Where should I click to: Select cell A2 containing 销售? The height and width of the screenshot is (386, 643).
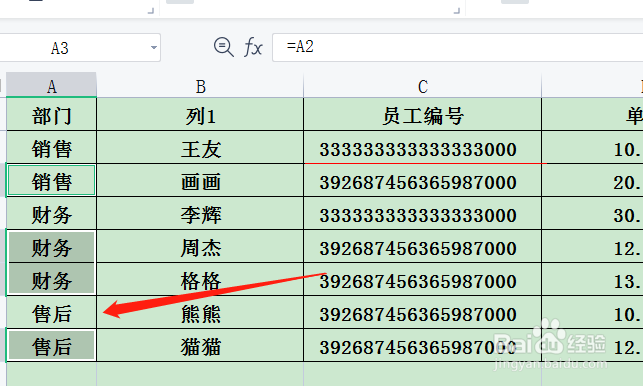point(51,148)
